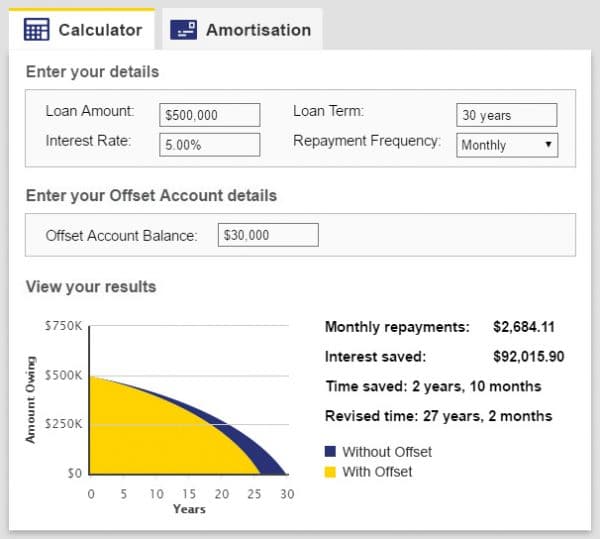Click the $500K chart axis label

click(64, 375)
